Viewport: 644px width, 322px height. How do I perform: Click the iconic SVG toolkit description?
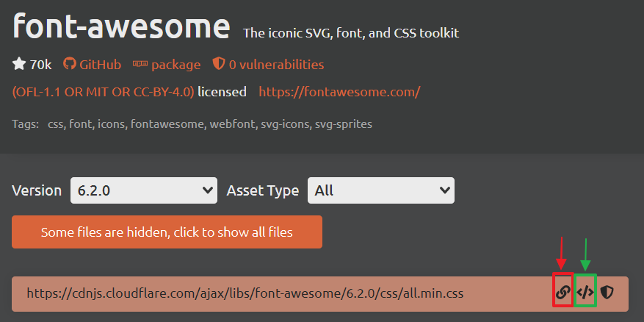[x=351, y=33]
